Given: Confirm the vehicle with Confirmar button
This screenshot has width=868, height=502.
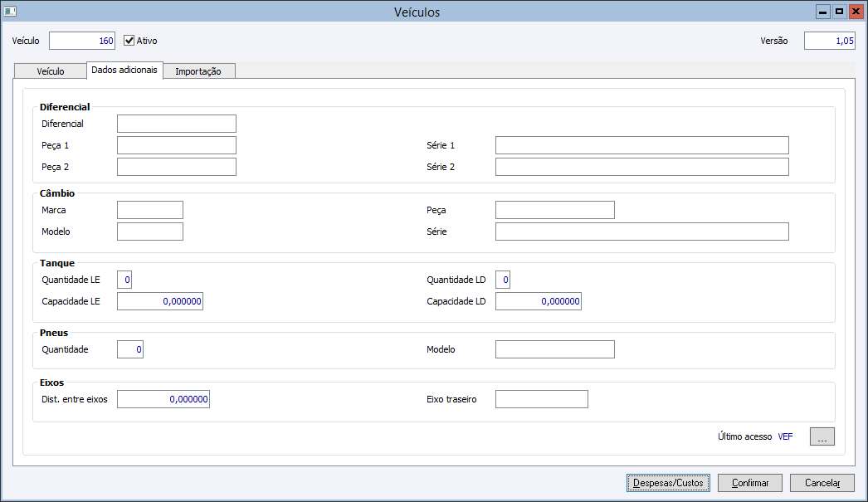Looking at the screenshot, I should point(750,483).
